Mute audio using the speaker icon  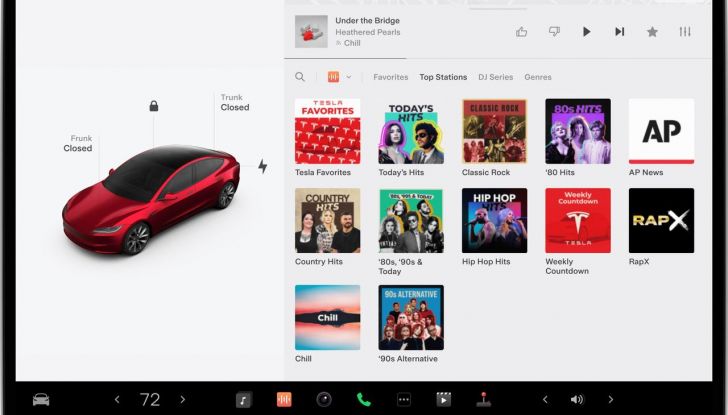point(577,399)
